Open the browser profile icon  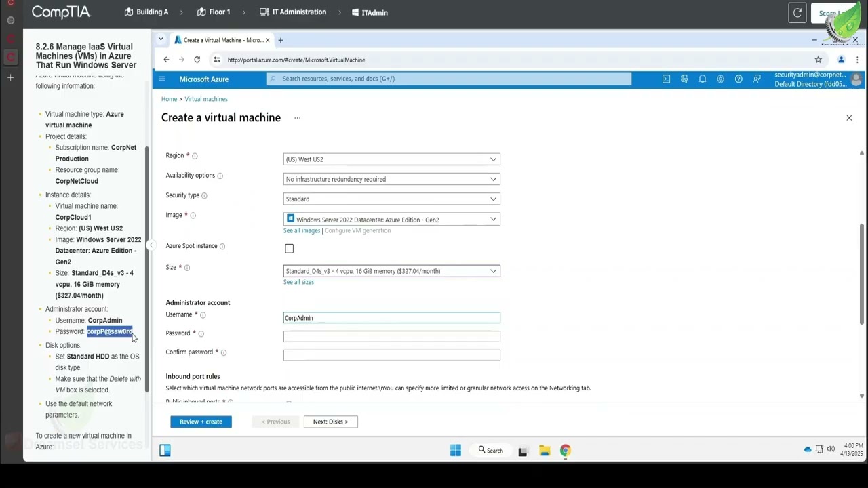click(841, 60)
